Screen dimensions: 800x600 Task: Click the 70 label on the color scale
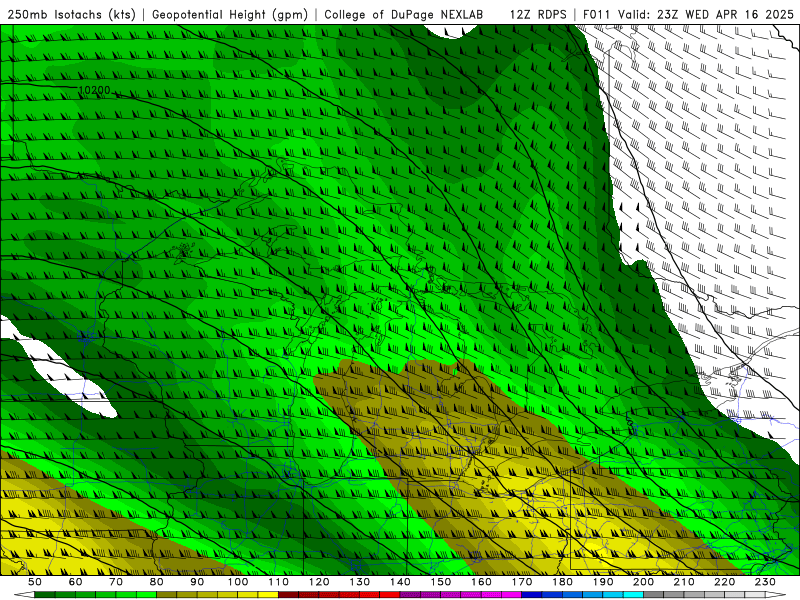116,582
